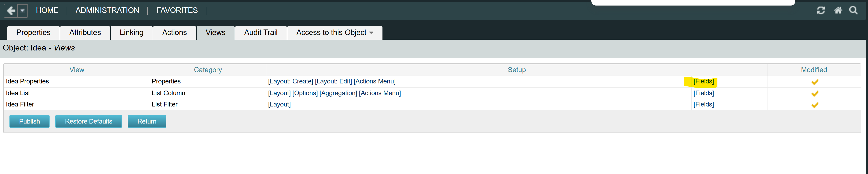This screenshot has width=868, height=174.
Task: Click Idea Properties modified checkmark
Action: point(815,82)
